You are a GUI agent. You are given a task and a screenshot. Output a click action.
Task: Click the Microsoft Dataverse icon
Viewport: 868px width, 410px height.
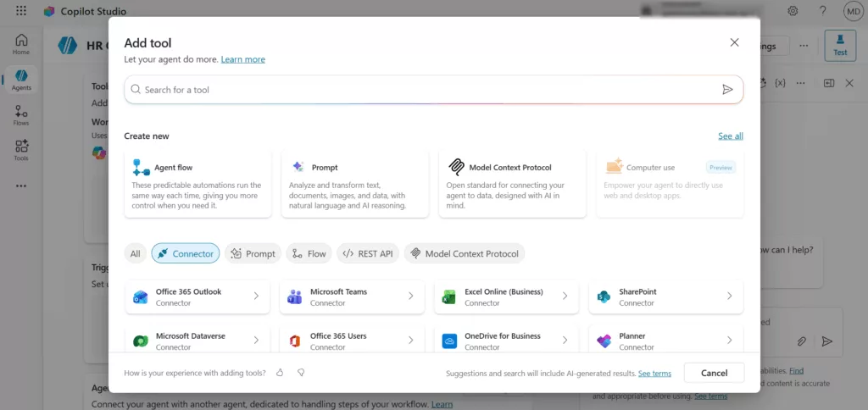[x=140, y=341]
